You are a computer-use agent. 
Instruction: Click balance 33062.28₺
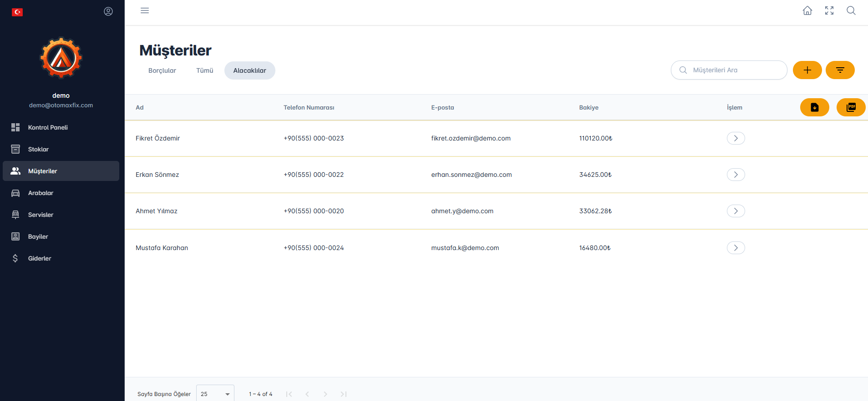(x=595, y=211)
